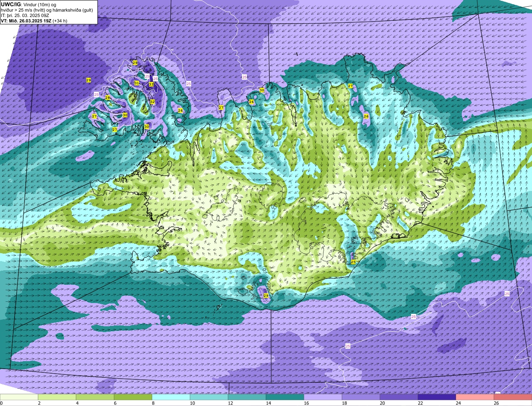Click the 20–22 m/s violet legend swatch
This screenshot has height=406, width=532.
point(399,397)
